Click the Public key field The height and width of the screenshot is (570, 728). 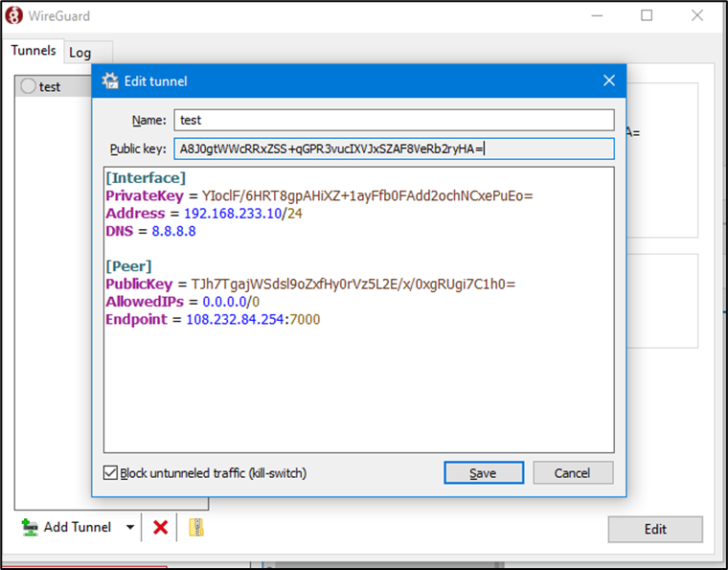393,148
